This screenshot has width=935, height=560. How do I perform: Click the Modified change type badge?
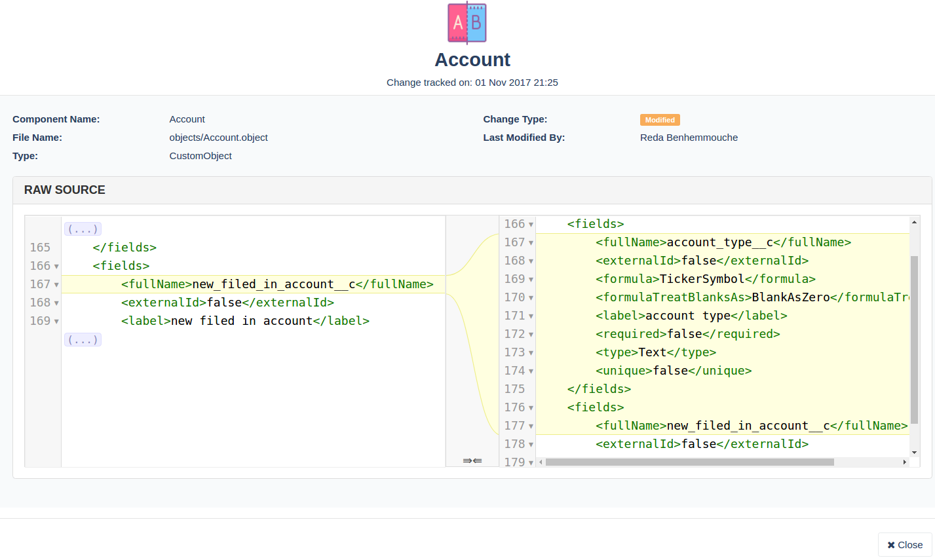click(660, 120)
